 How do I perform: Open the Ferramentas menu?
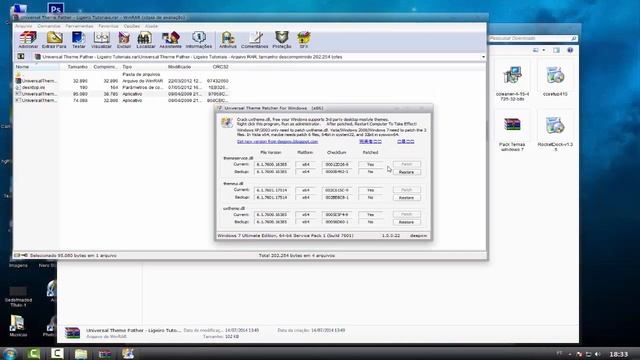79,26
